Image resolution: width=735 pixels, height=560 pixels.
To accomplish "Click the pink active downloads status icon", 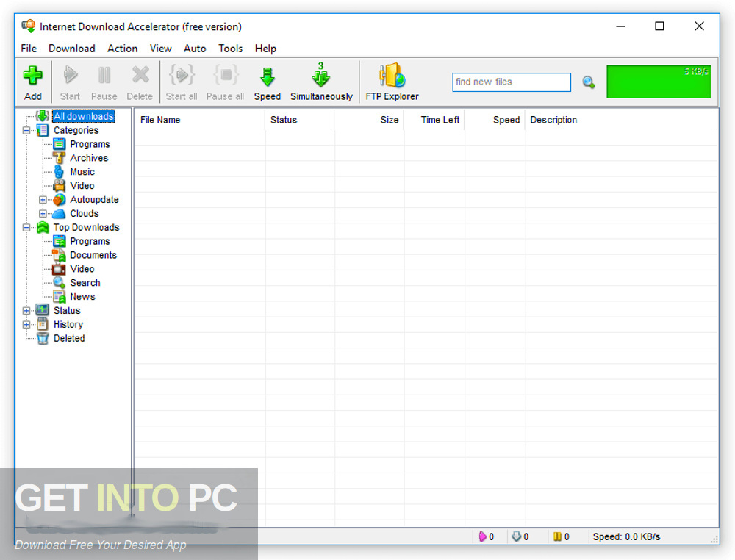I will 482,536.
